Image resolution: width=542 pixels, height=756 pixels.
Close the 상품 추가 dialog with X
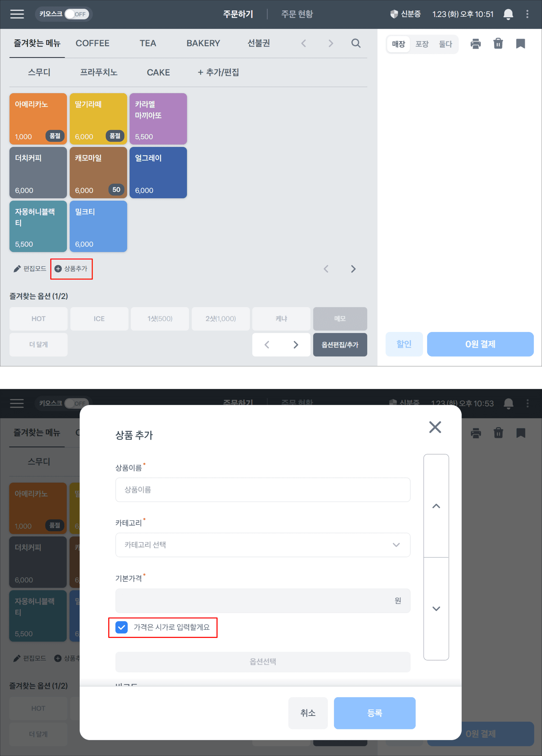(x=435, y=427)
